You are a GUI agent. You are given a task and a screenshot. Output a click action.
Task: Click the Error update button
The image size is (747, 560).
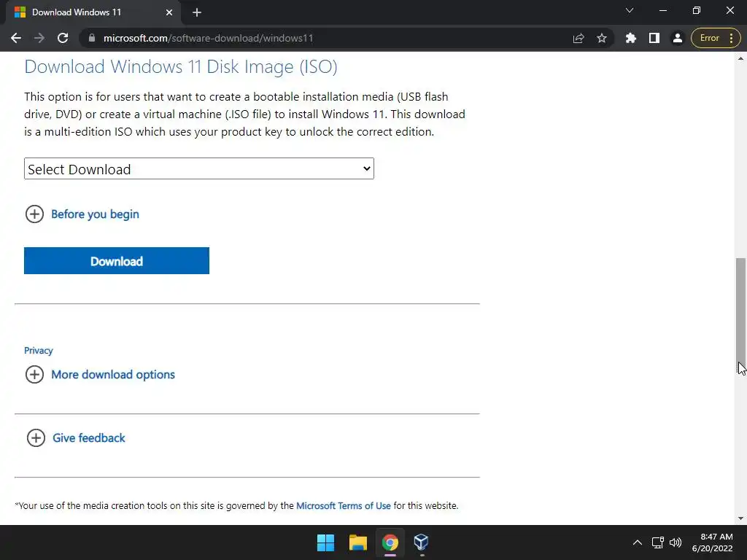709,38
